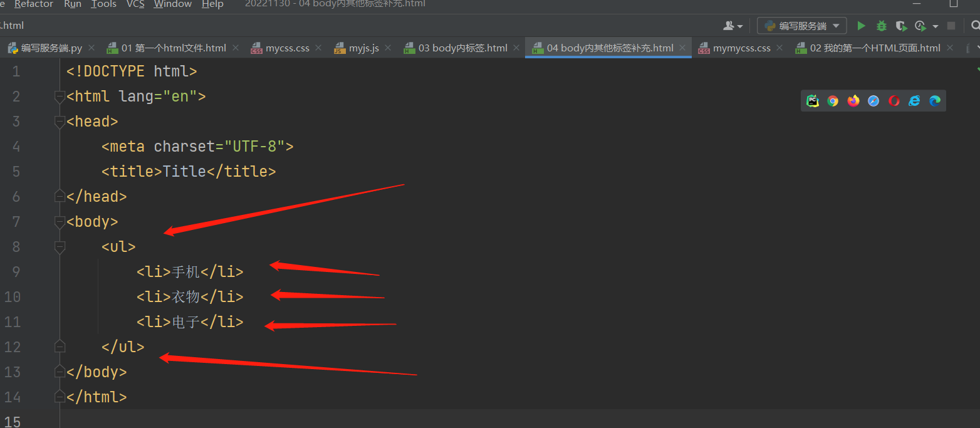Close the 03 body内标签.html tab

coord(516,48)
